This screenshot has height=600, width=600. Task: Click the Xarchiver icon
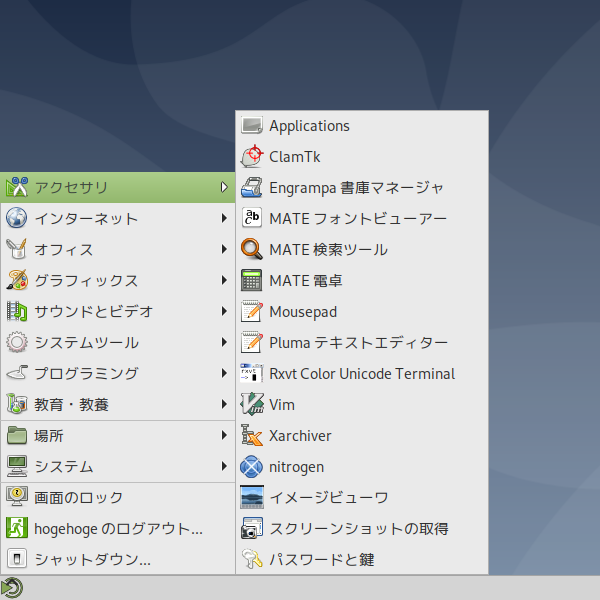pos(251,435)
